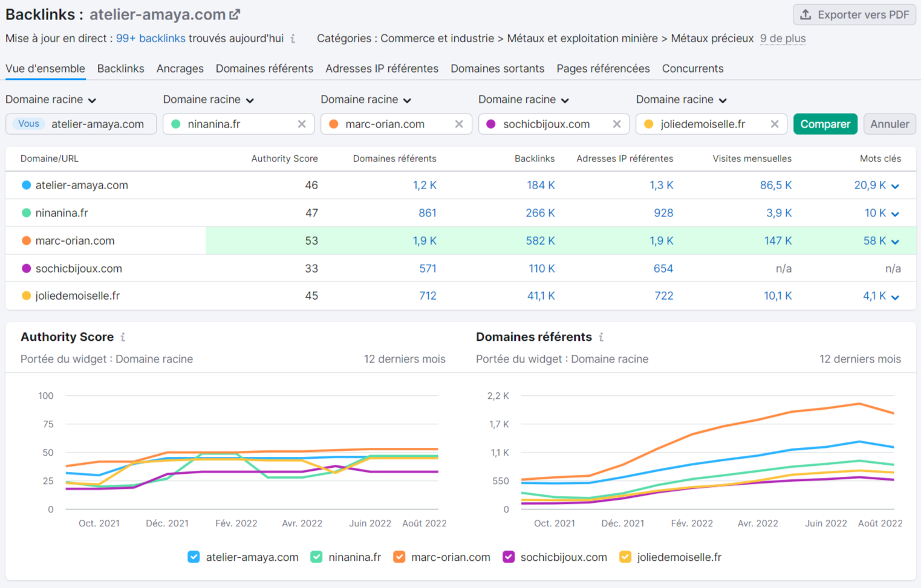Click orange color dot in marc-orian.com field
921x588 pixels.
click(334, 124)
